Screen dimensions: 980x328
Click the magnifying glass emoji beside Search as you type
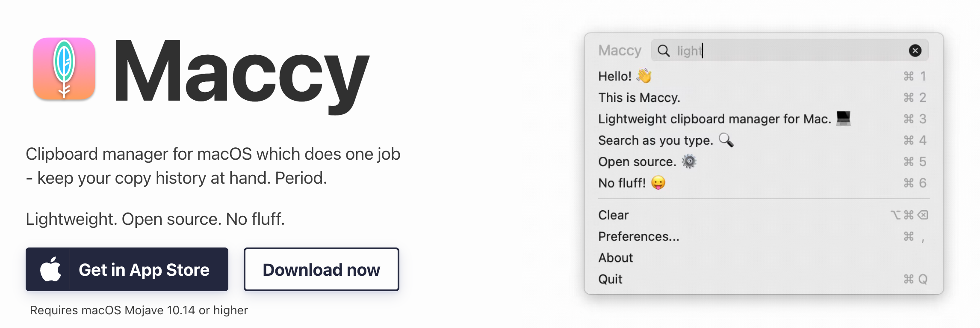click(726, 140)
